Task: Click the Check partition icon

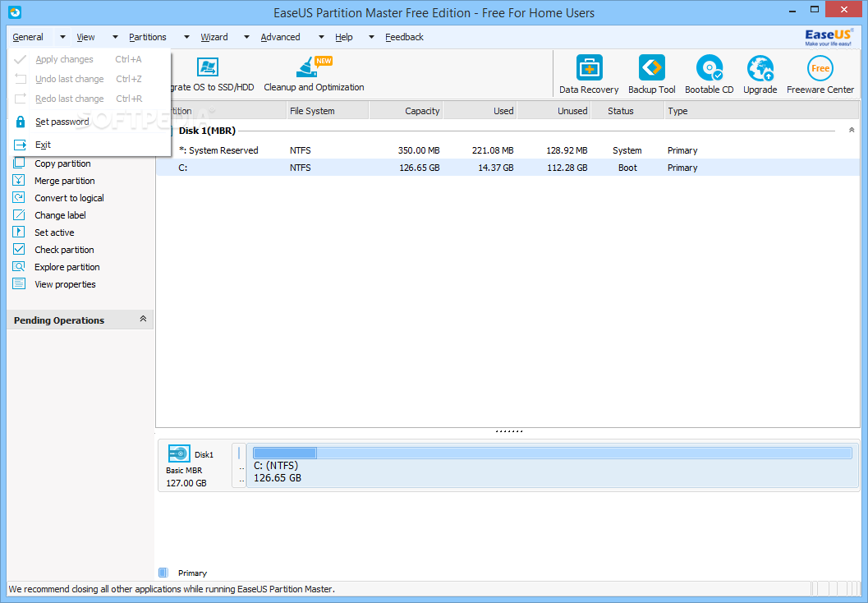Action: (19, 249)
